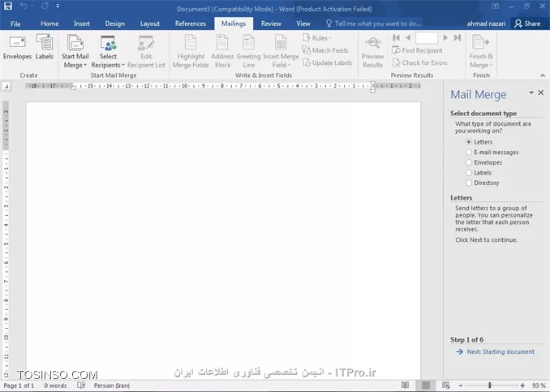Insert a Greeting Line
The image size is (550, 392).
coord(248,52)
